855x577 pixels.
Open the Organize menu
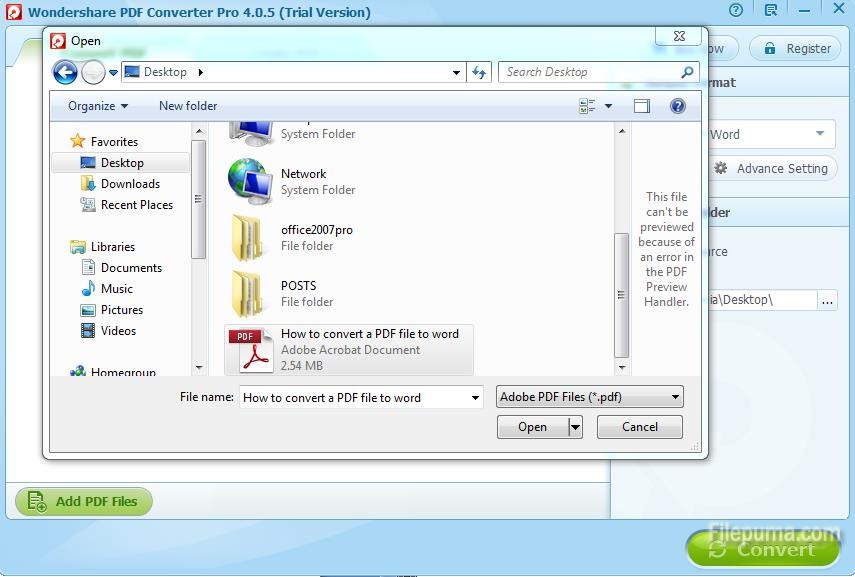pos(98,106)
